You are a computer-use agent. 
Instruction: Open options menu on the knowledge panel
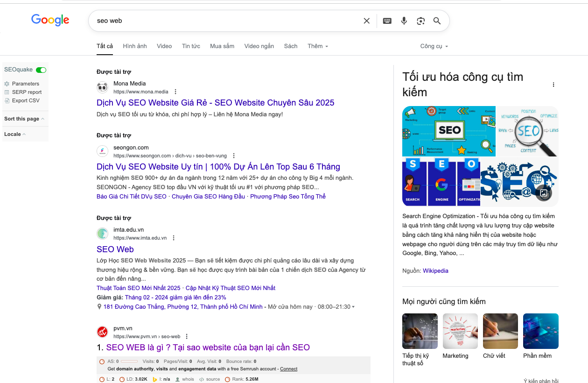pos(553,85)
